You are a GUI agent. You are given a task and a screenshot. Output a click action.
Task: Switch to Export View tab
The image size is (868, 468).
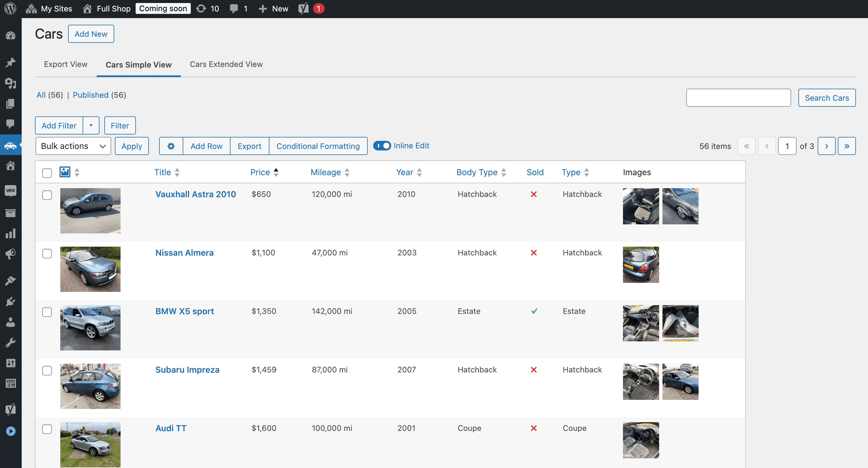pos(65,64)
